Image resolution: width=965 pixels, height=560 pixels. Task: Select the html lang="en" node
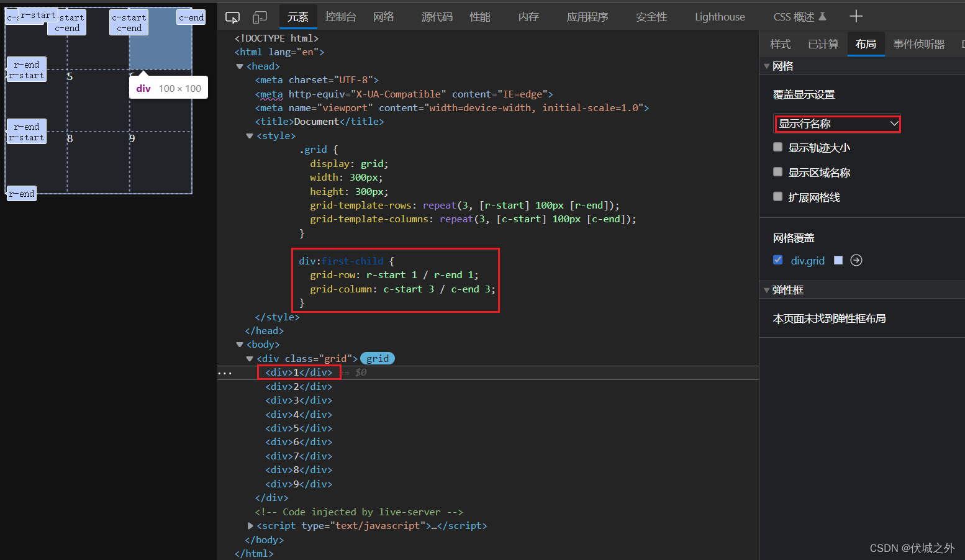click(279, 52)
